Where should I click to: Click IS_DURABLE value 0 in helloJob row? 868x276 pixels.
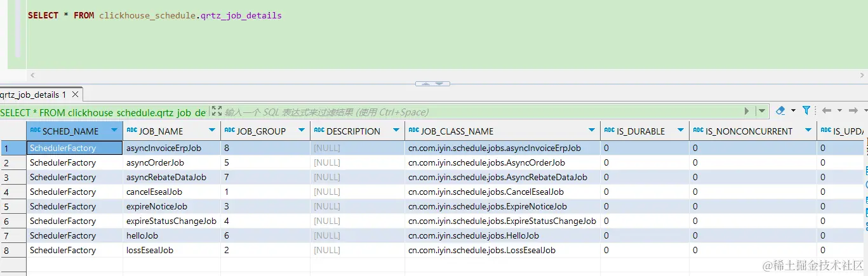point(644,235)
